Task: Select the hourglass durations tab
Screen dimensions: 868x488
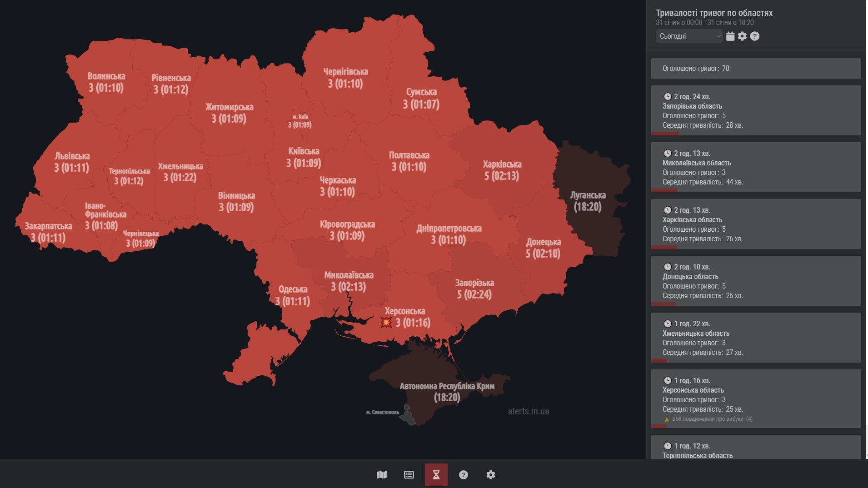Action: coord(436,475)
